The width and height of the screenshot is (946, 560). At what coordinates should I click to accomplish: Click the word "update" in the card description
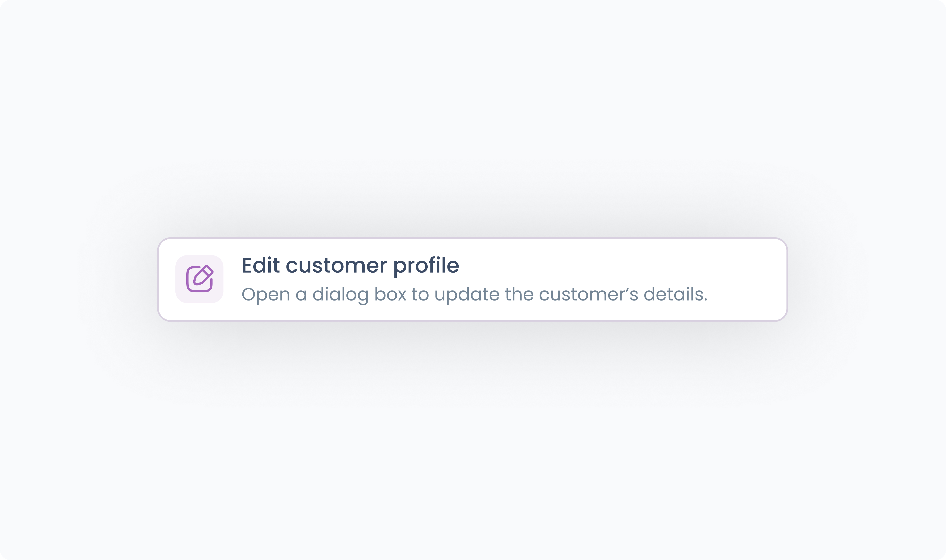point(467,294)
